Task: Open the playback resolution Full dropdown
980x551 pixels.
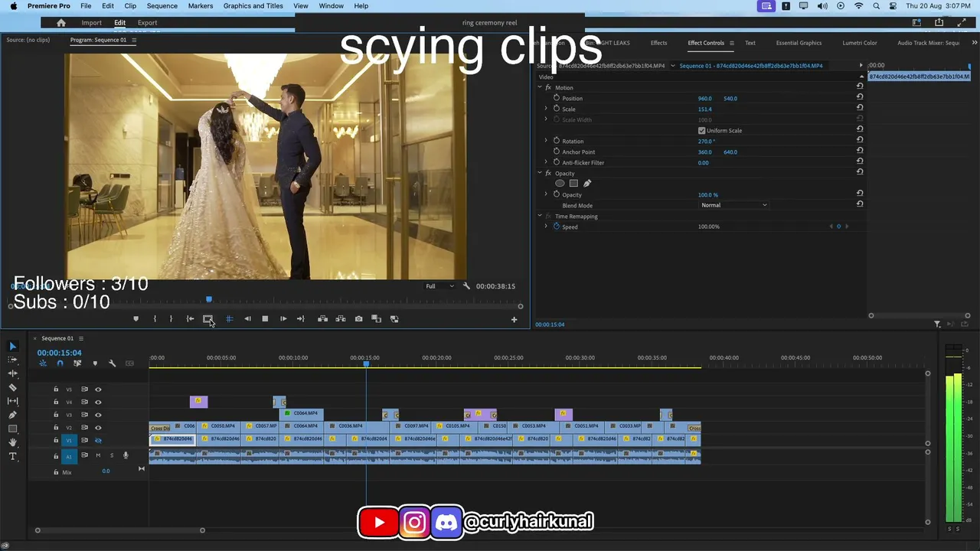Action: [439, 286]
